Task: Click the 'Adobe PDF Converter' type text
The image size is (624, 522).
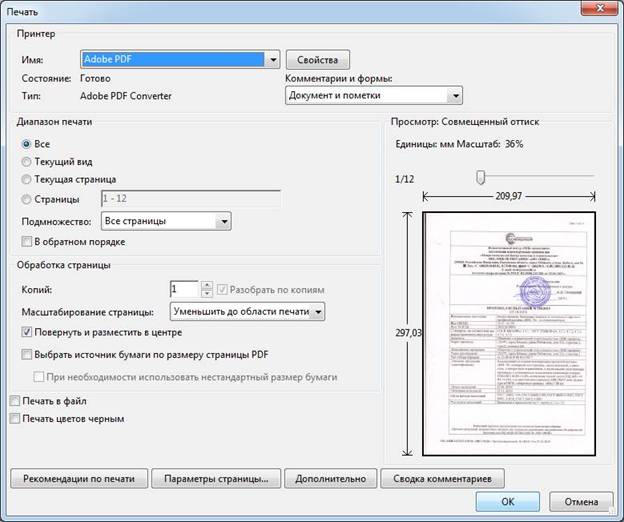Action: tap(126, 96)
